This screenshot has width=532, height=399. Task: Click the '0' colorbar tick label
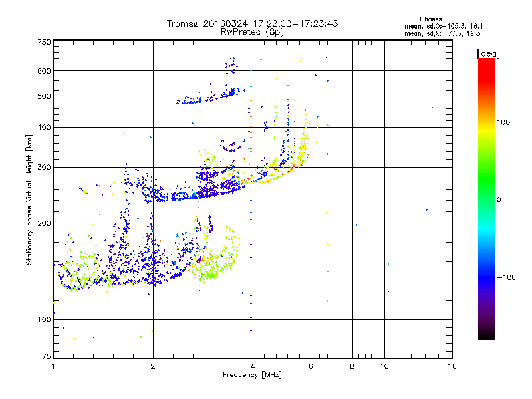tap(499, 200)
